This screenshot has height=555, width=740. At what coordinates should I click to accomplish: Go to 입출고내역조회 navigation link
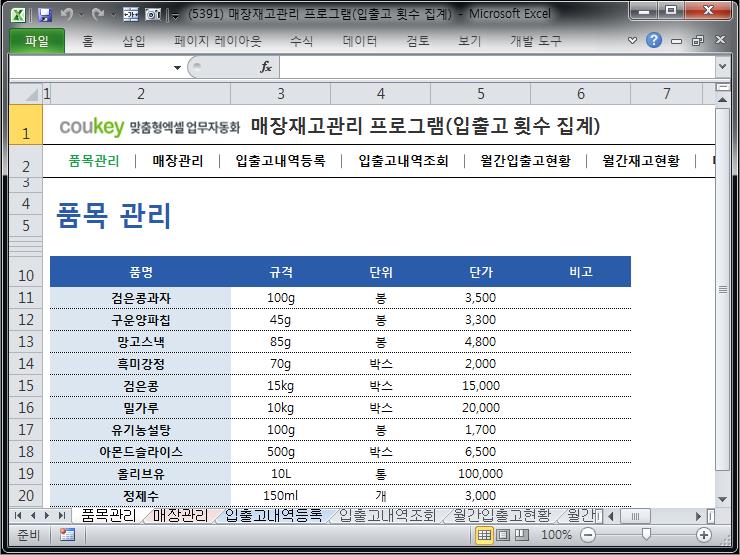pos(403,161)
